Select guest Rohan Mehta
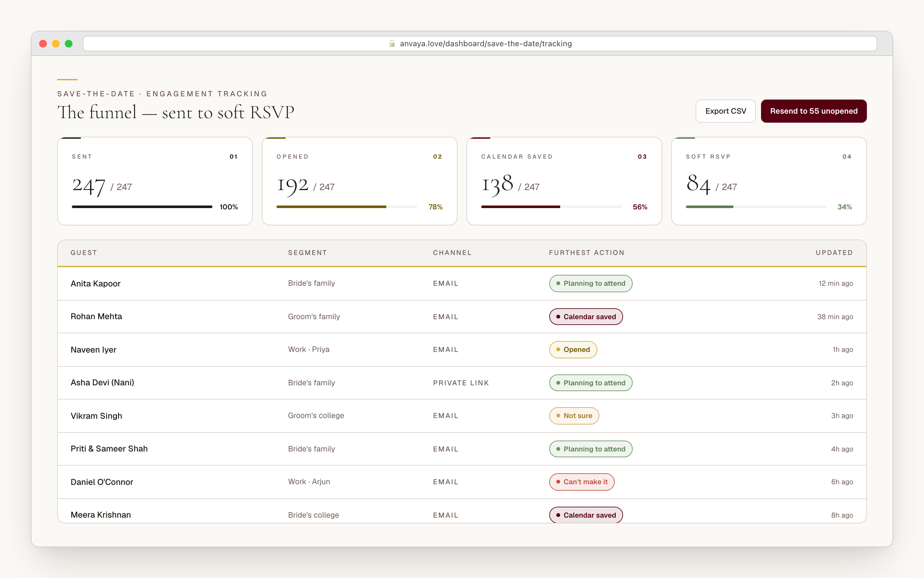The height and width of the screenshot is (578, 924). coord(96,317)
